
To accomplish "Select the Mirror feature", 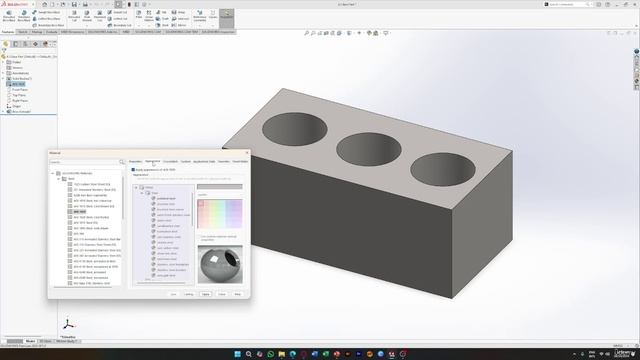I will tap(179, 25).
